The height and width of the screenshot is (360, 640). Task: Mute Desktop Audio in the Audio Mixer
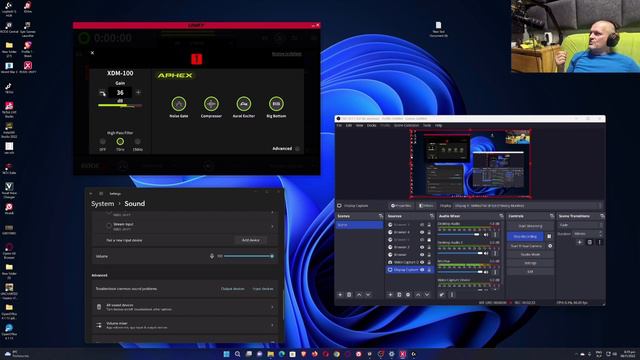[486, 235]
